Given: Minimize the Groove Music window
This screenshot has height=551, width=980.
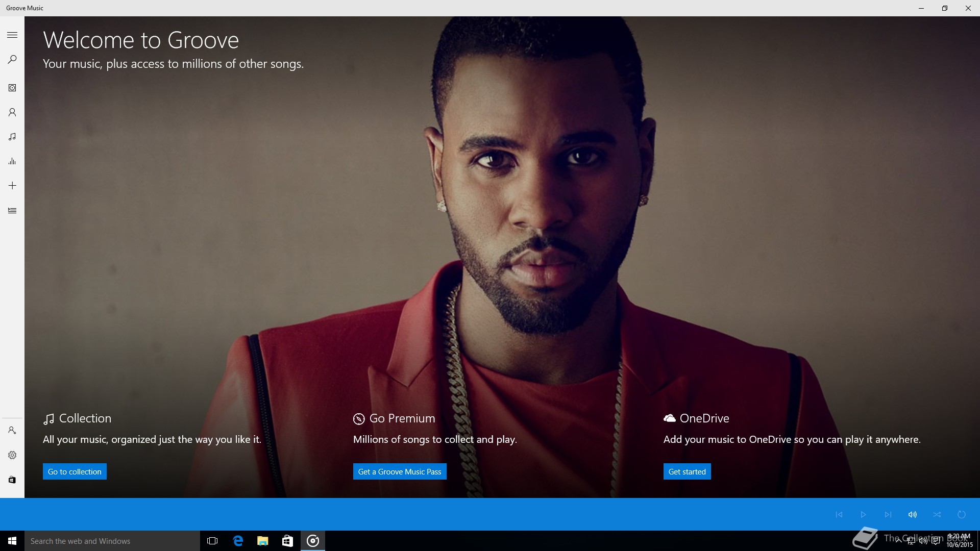Looking at the screenshot, I should (x=921, y=8).
